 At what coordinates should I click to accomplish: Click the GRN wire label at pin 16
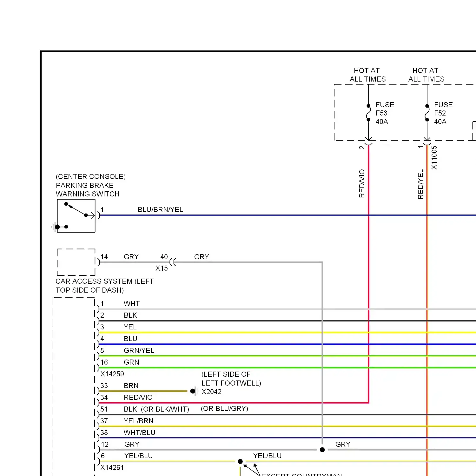point(131,362)
